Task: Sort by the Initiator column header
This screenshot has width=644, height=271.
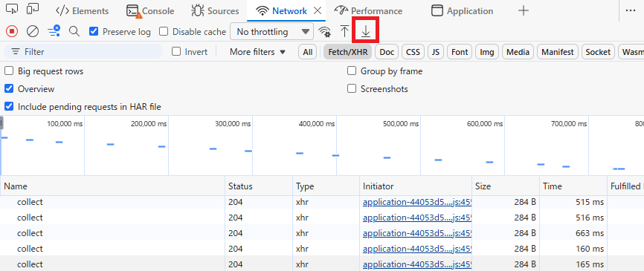Action: pyautogui.click(x=416, y=186)
